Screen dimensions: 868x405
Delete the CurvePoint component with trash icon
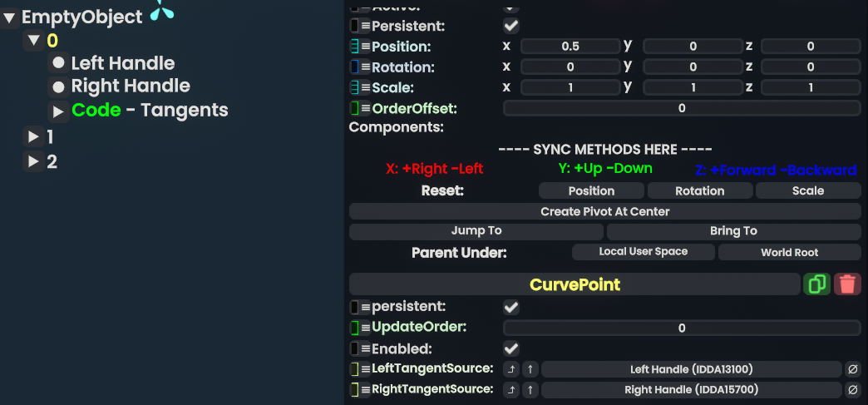[847, 284]
